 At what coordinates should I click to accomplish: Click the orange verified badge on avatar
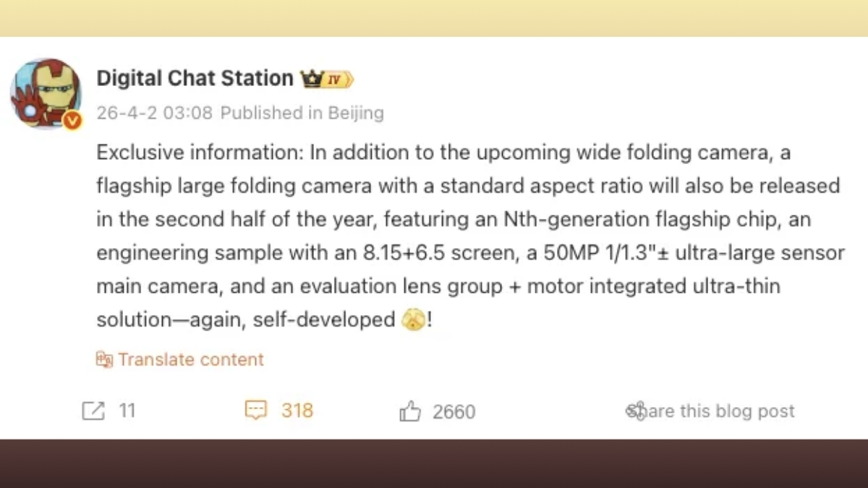[72, 121]
